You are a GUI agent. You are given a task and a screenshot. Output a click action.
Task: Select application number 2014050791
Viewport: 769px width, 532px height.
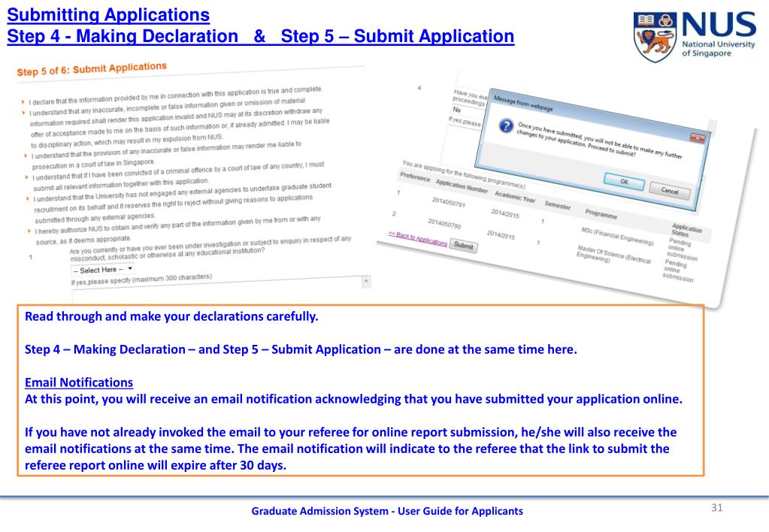click(448, 202)
